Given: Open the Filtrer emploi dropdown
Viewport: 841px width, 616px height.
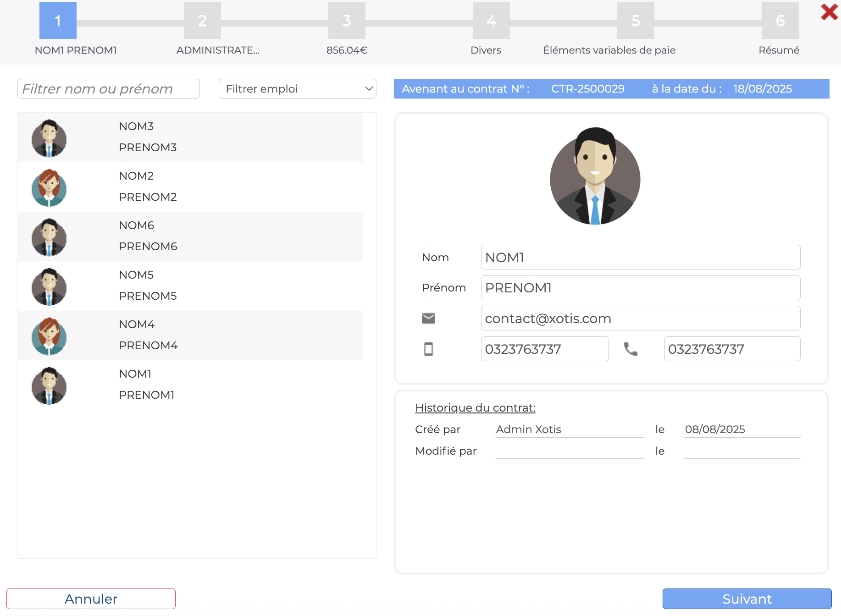Looking at the screenshot, I should coord(298,88).
